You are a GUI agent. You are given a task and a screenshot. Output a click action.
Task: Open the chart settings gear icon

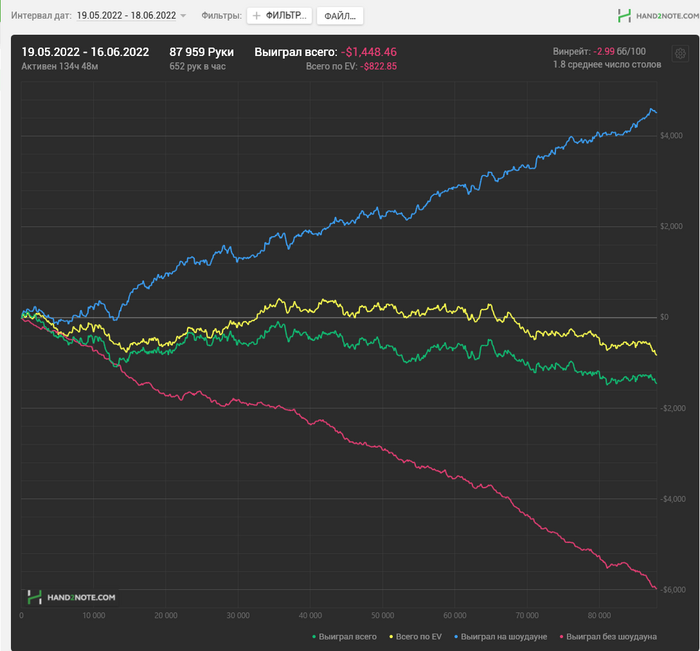(x=680, y=54)
